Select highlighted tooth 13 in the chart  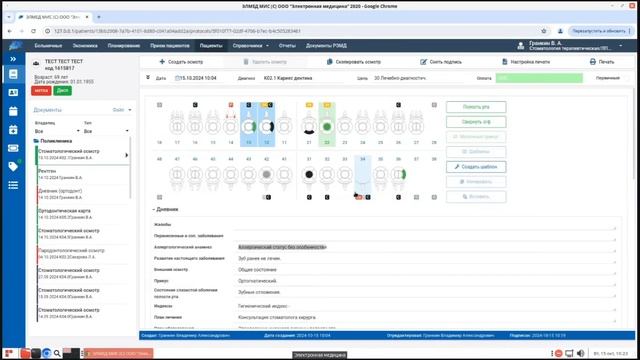pyautogui.click(x=249, y=126)
